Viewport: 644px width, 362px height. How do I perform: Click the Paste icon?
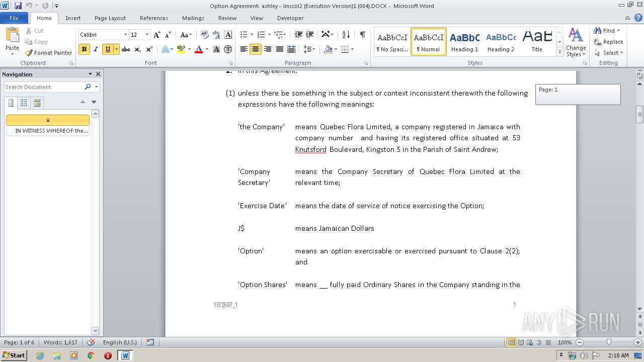pos(12,36)
